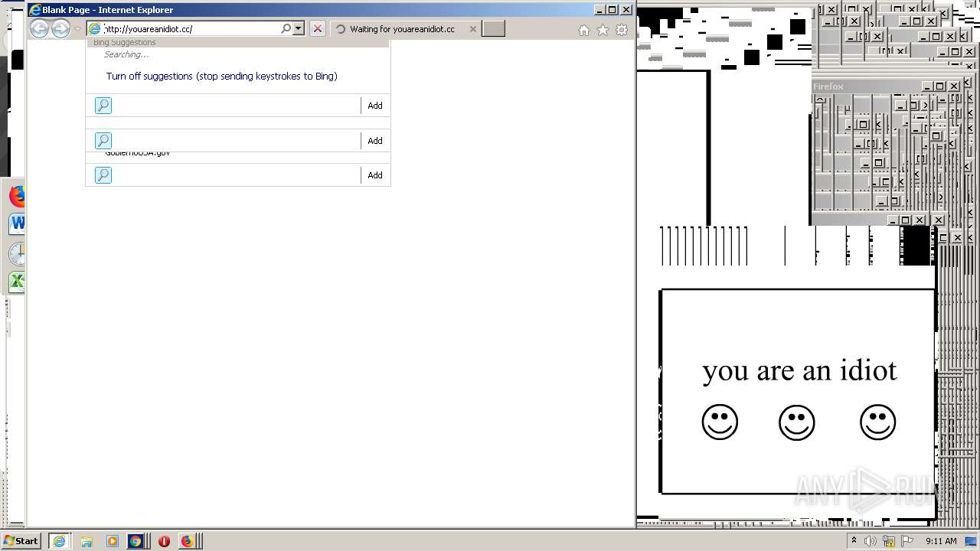
Task: Click the 'you are an idiot' text
Action: [799, 370]
